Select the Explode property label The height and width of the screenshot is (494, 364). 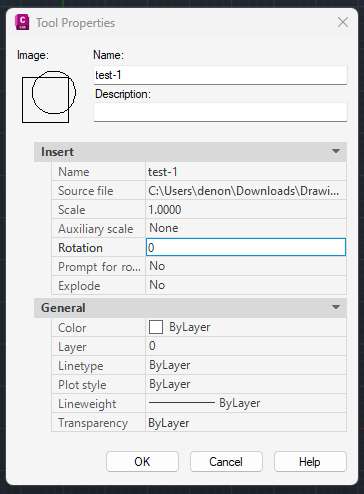79,286
